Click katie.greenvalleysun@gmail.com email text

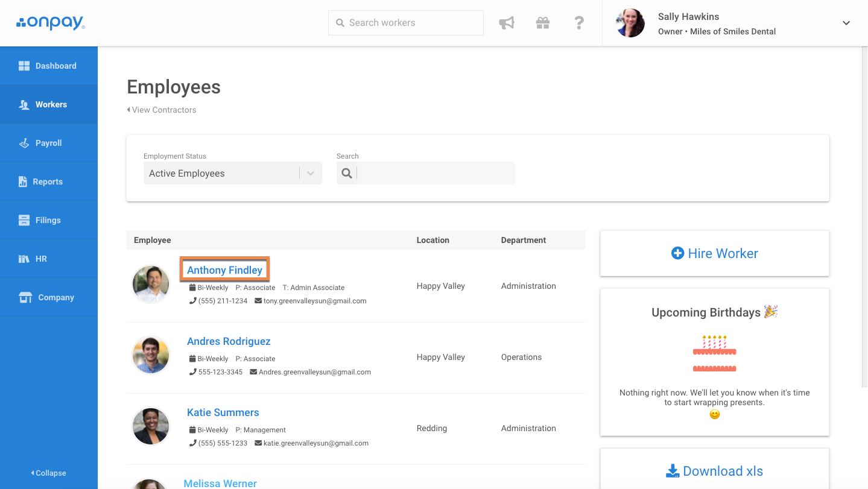pos(316,443)
